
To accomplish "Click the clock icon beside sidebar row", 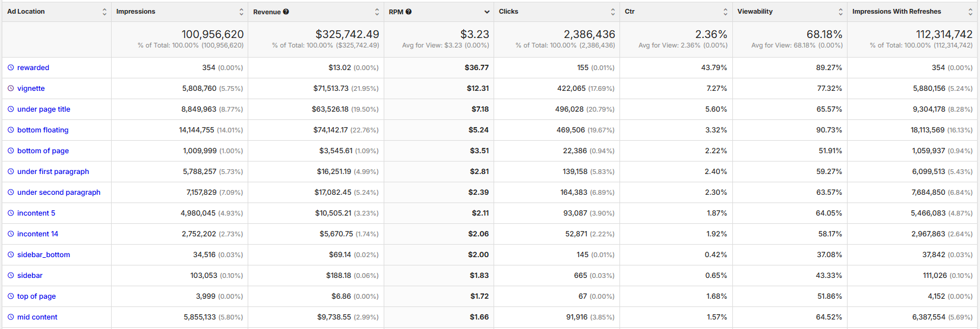I will [11, 276].
